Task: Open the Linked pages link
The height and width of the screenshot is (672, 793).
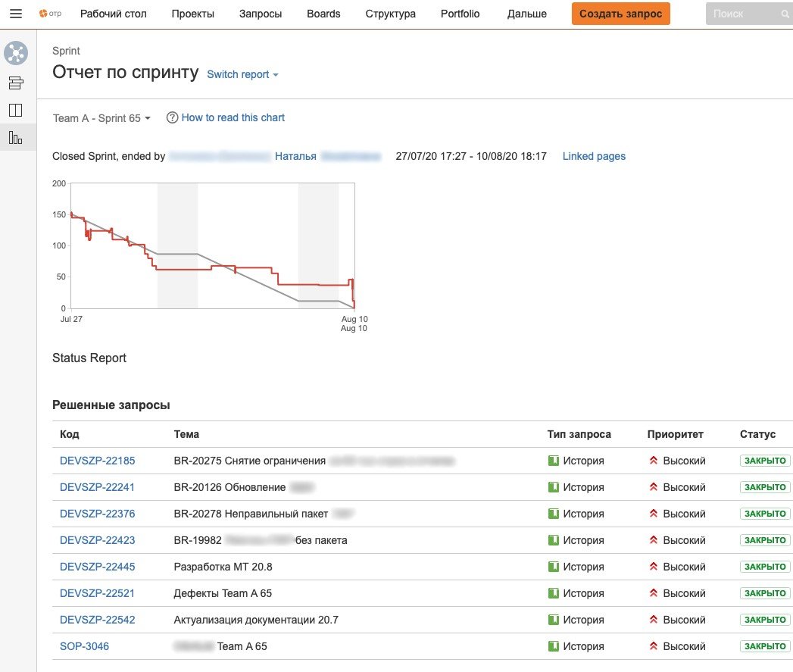Action: [x=594, y=156]
